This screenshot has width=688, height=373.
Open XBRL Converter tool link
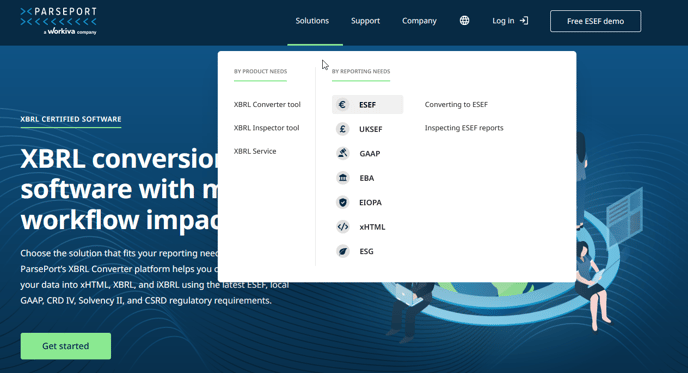(x=267, y=104)
